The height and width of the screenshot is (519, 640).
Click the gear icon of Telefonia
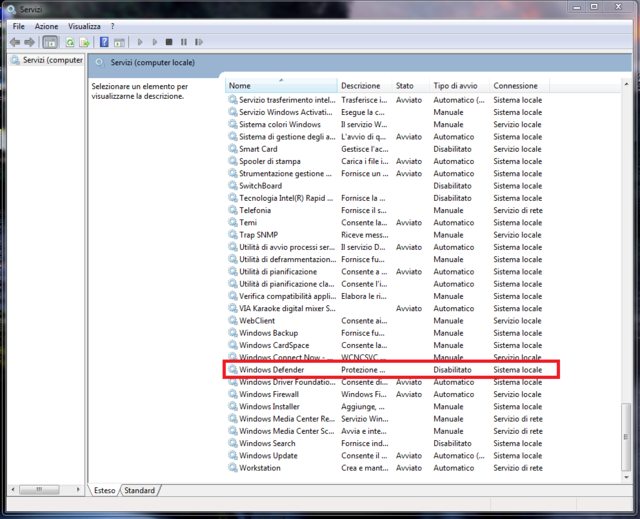[x=233, y=210]
